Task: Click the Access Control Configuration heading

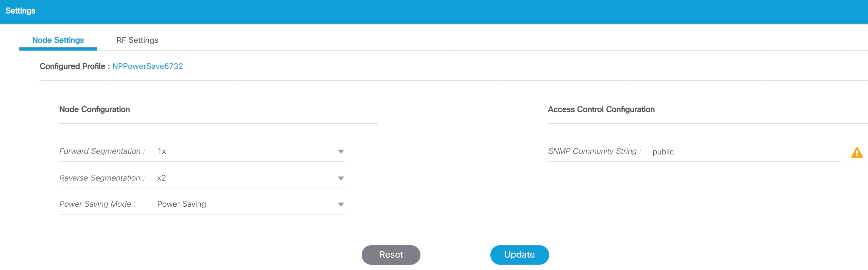Action: point(601,109)
